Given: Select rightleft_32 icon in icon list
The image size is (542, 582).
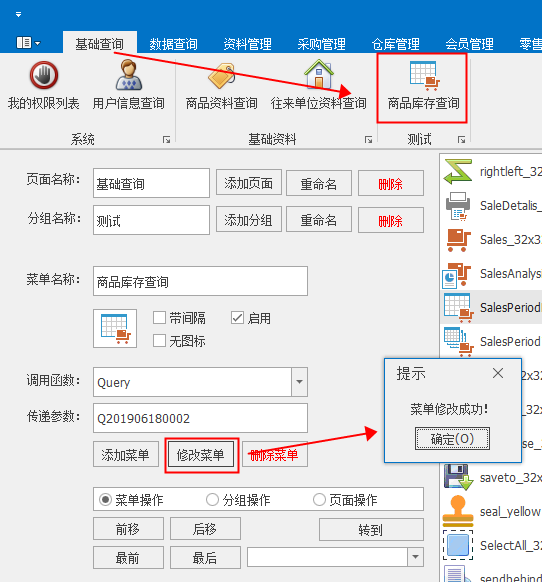Looking at the screenshot, I should coord(458,171).
